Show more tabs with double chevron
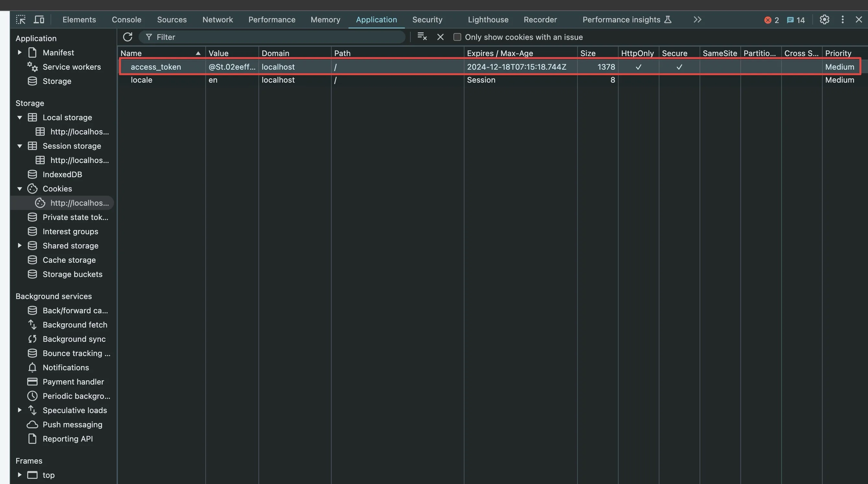868x484 pixels. (697, 19)
